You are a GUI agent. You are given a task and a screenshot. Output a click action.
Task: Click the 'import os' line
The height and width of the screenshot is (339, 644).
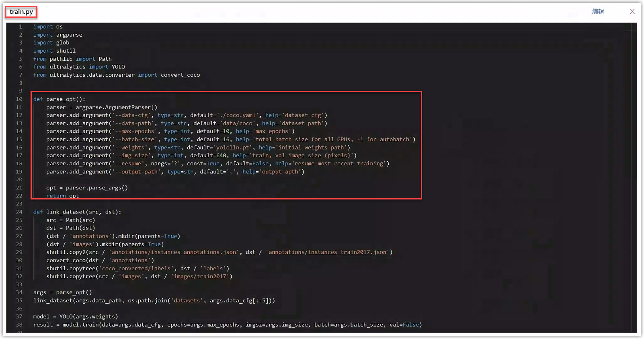[48, 27]
